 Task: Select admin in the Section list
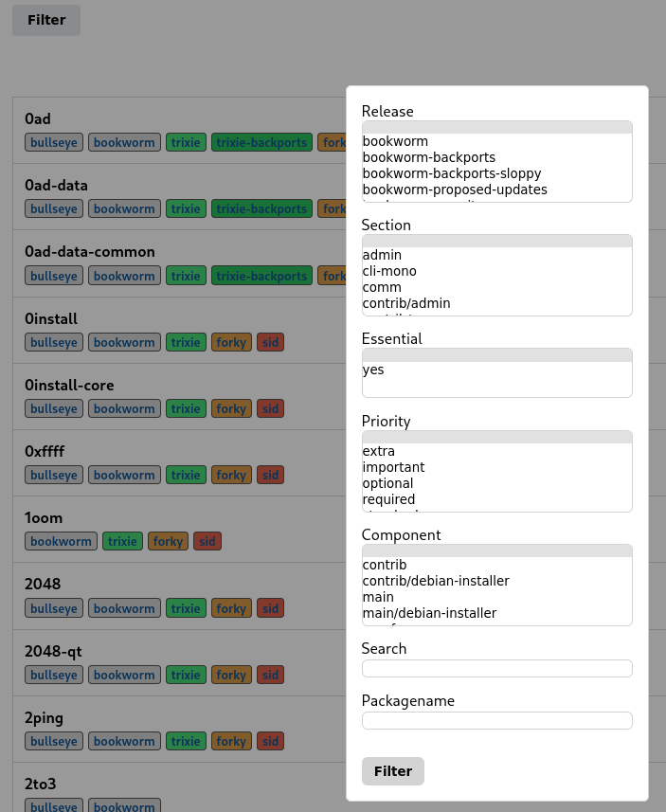click(x=379, y=255)
